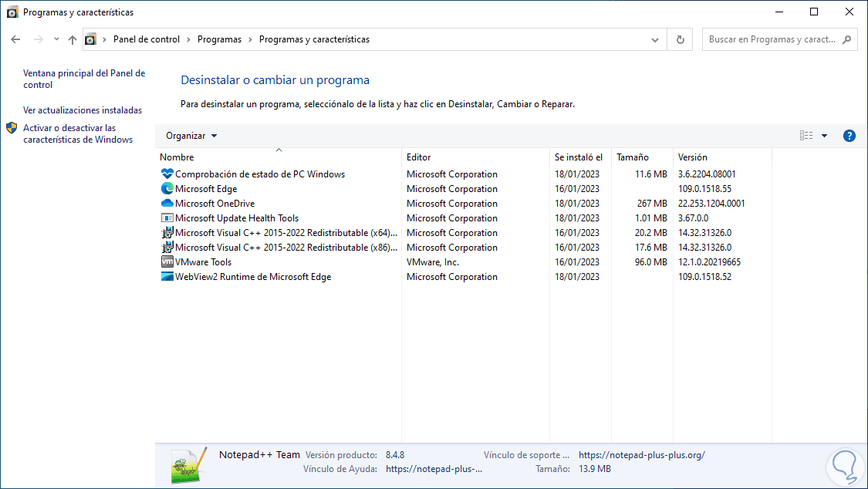Click Microsoft Update Health Tools icon
Screen dimensions: 868x489
pos(167,218)
